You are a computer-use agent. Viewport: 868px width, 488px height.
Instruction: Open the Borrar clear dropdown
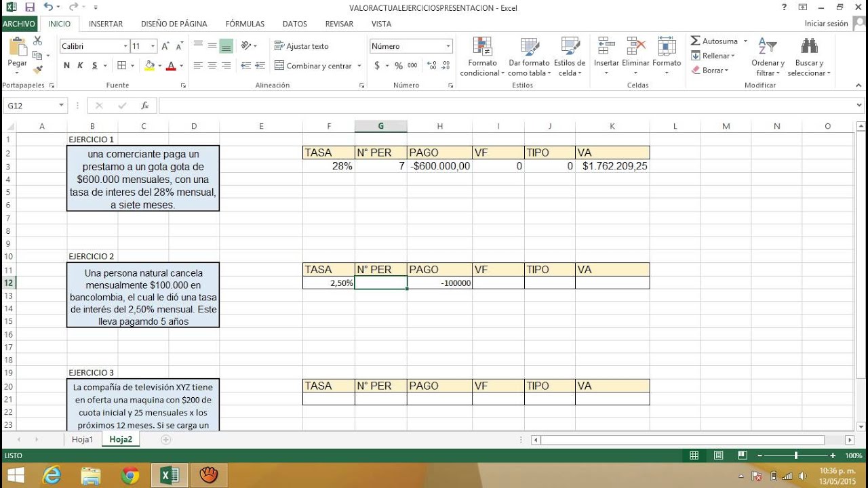pyautogui.click(x=710, y=70)
